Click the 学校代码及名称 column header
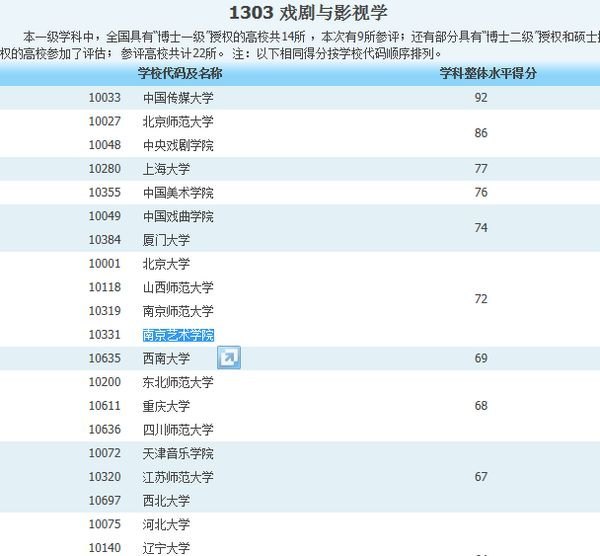This screenshot has width=600, height=556. (180, 74)
